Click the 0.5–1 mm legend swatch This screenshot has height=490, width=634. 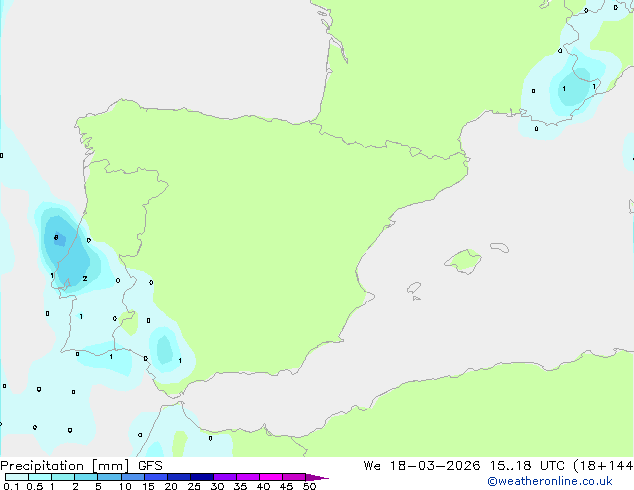40,477
